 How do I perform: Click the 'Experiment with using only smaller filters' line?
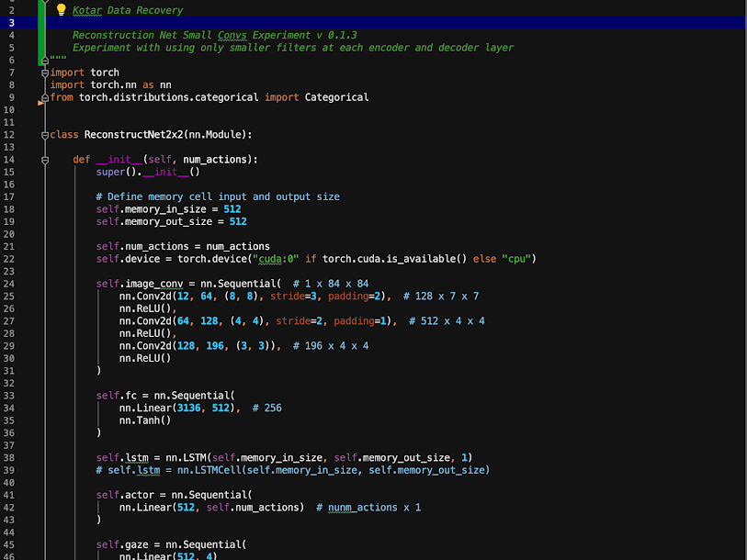tap(293, 48)
